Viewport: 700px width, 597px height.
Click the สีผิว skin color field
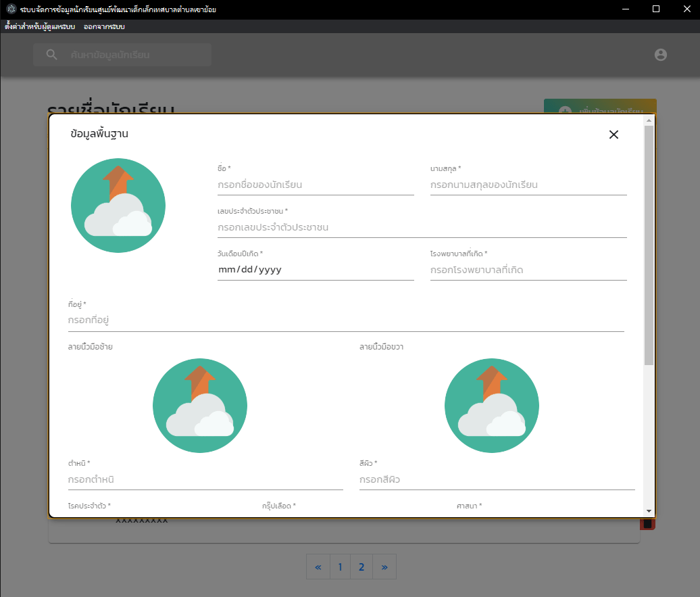496,480
